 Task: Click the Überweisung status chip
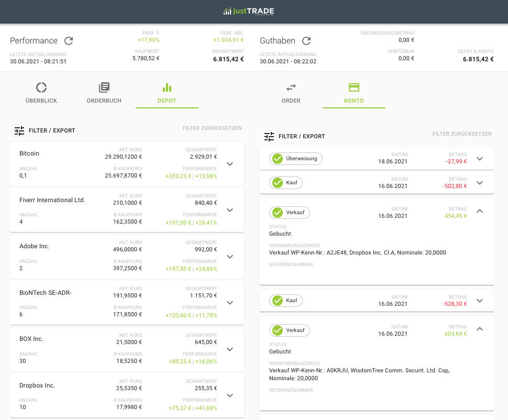(296, 159)
